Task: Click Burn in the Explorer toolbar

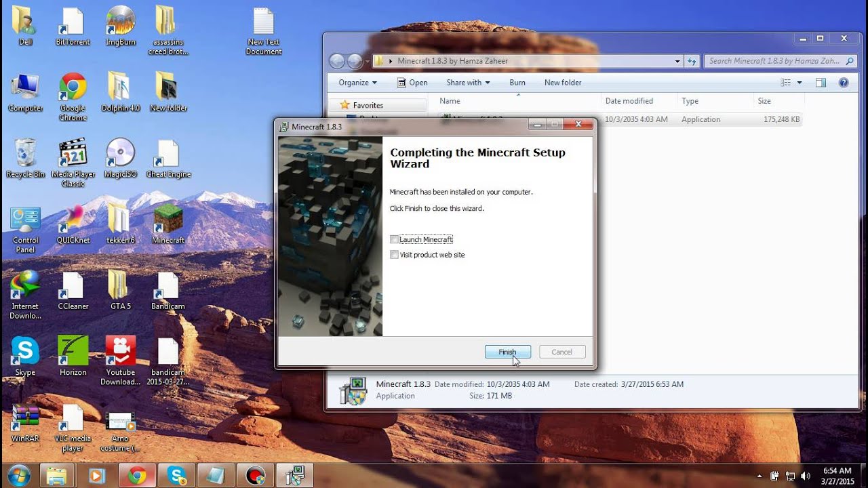Action: (x=517, y=83)
